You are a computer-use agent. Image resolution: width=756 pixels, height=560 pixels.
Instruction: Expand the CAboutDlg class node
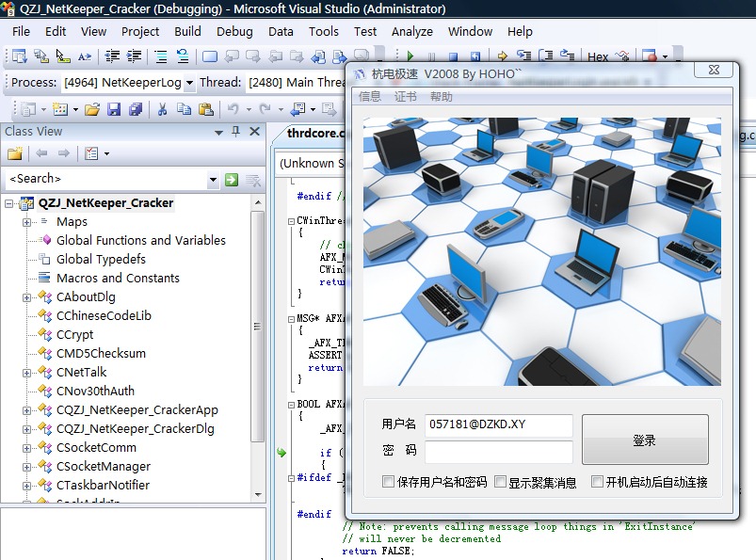point(26,297)
